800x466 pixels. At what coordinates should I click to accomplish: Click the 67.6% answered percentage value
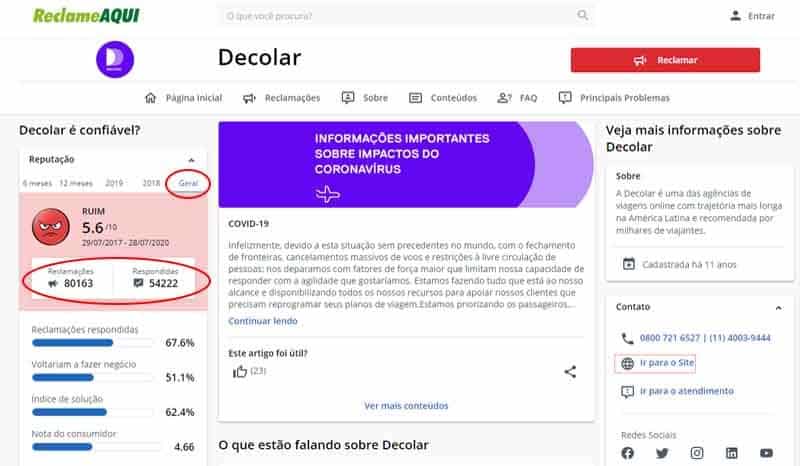pyautogui.click(x=180, y=343)
